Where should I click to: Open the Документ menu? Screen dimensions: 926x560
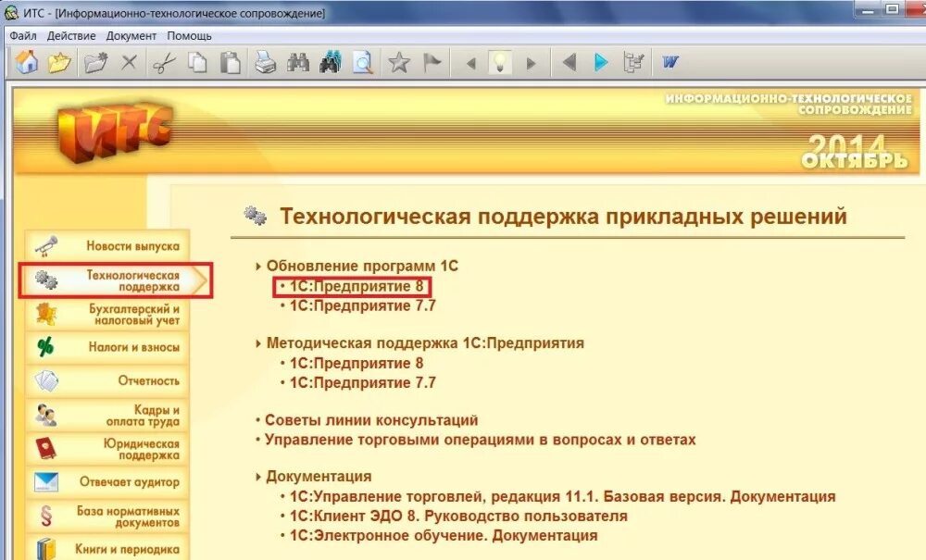click(131, 35)
